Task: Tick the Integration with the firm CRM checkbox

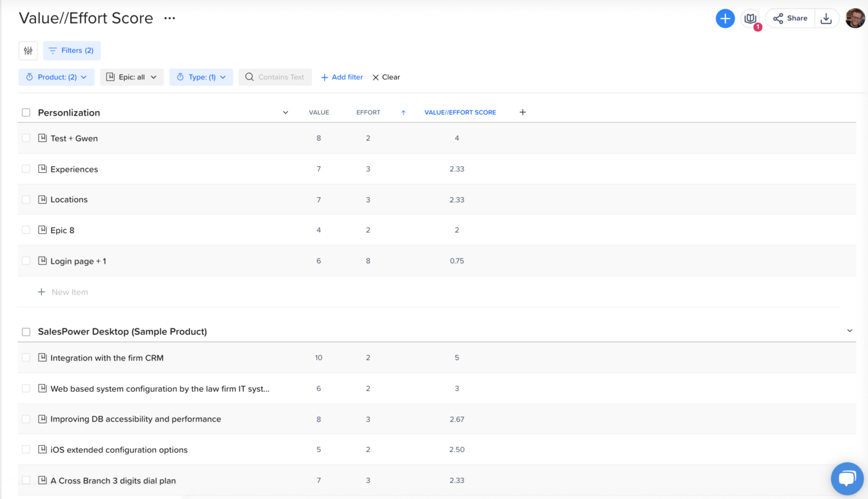Action: [x=26, y=358]
